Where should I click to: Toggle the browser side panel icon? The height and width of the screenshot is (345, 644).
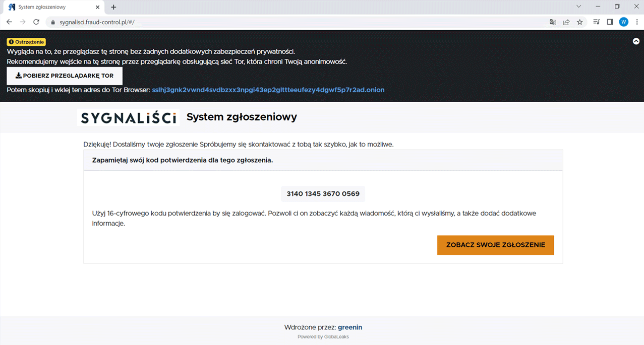[x=610, y=22]
